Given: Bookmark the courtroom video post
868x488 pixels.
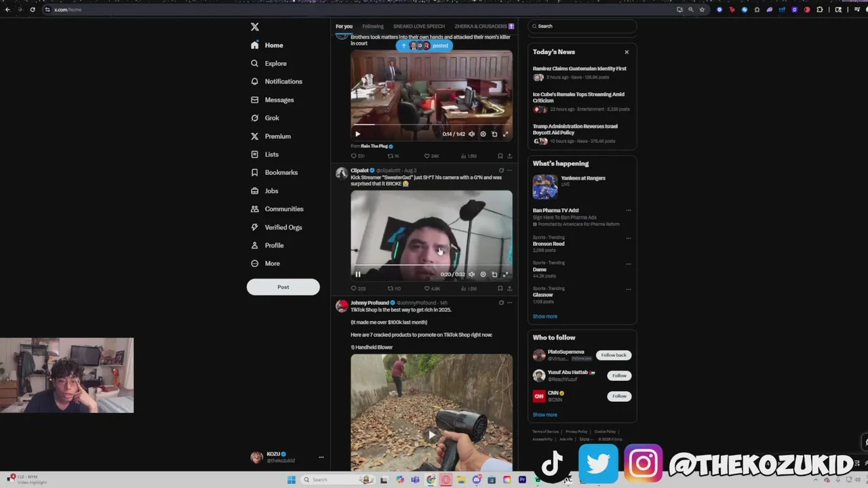Looking at the screenshot, I should point(500,156).
